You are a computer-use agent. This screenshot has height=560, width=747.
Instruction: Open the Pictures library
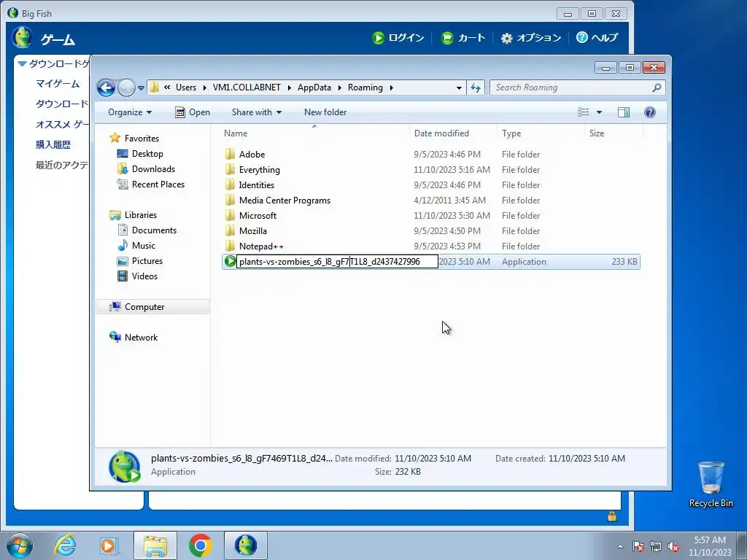pos(147,261)
